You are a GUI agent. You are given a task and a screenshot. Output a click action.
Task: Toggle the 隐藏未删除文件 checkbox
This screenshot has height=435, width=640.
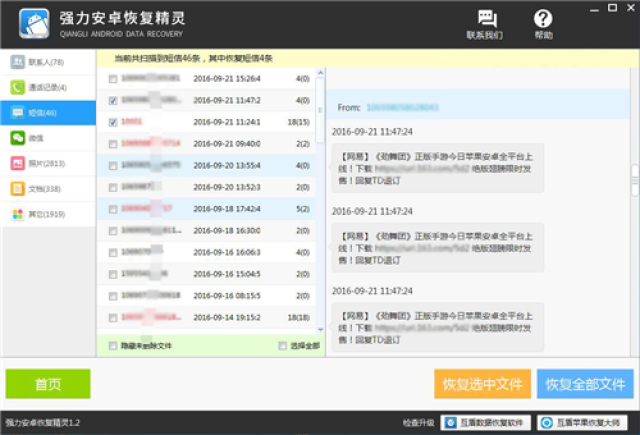tap(113, 346)
